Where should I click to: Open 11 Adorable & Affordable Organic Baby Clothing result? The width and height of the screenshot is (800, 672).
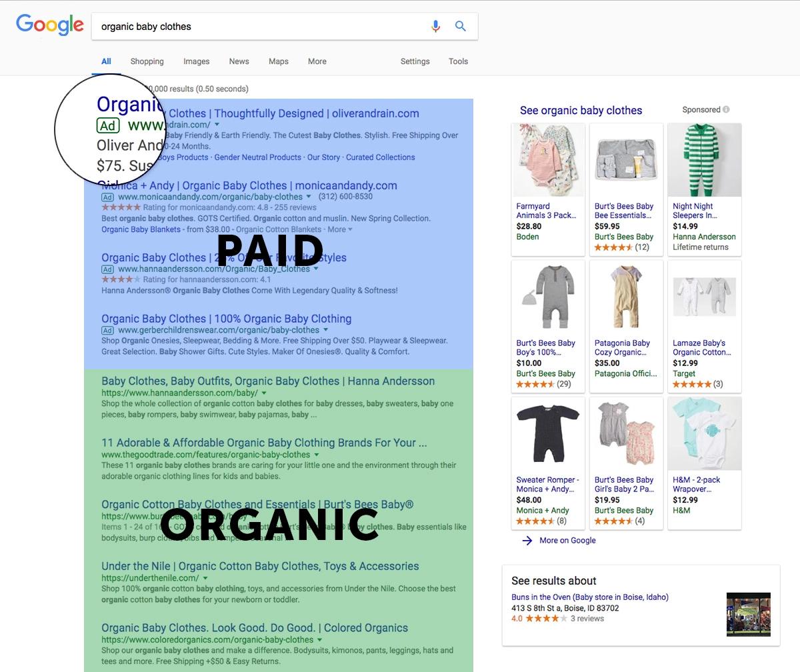264,443
